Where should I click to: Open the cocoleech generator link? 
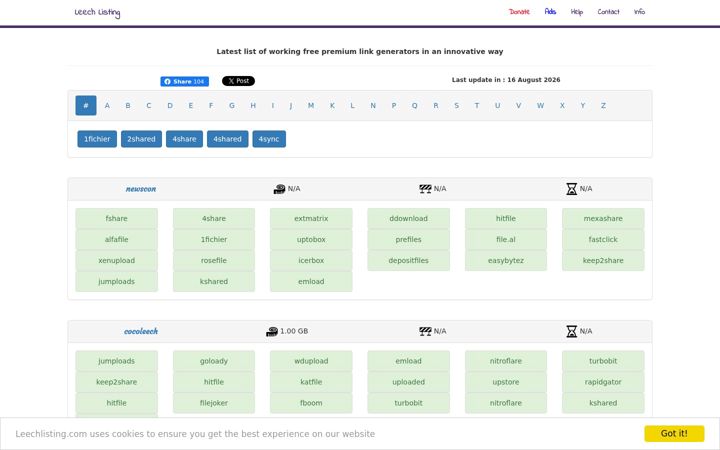pos(141,331)
